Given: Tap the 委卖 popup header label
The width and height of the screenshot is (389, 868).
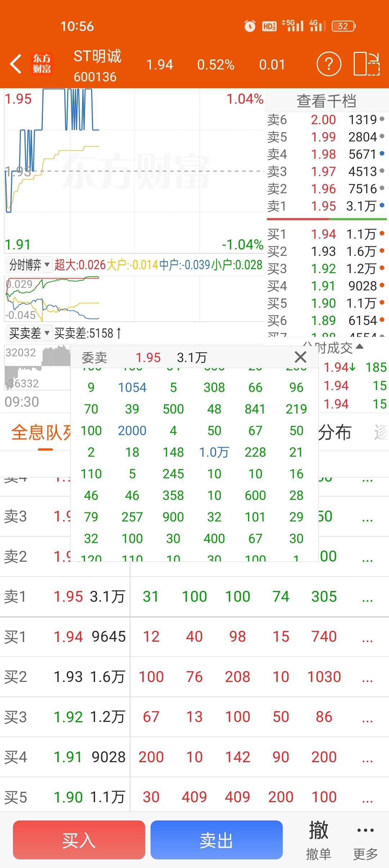Looking at the screenshot, I should (94, 357).
